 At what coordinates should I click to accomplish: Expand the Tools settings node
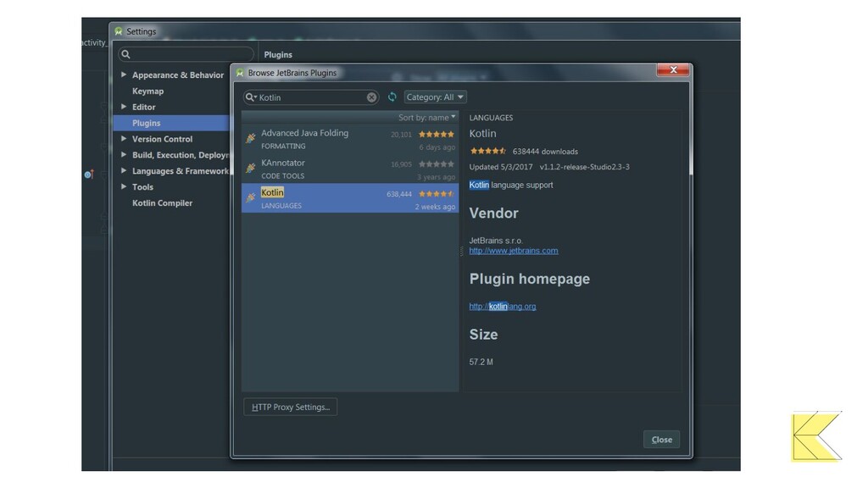(x=124, y=187)
